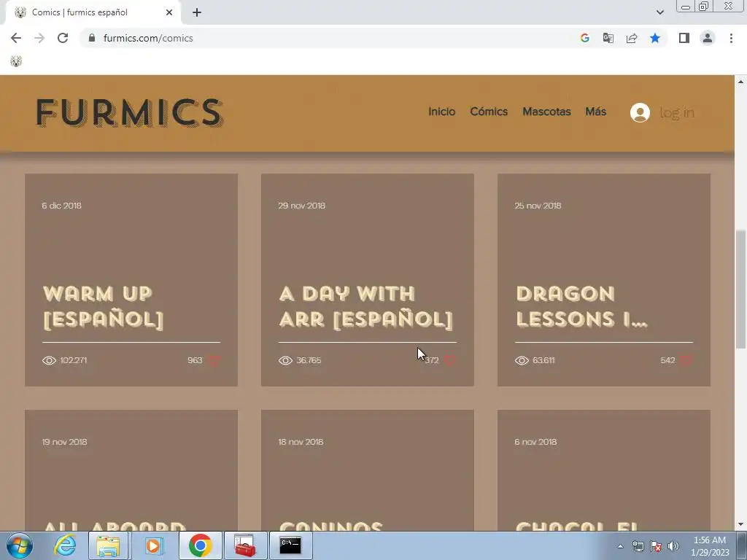Open Mascotas in site navigation
Image resolution: width=747 pixels, height=560 pixels.
[x=546, y=112]
